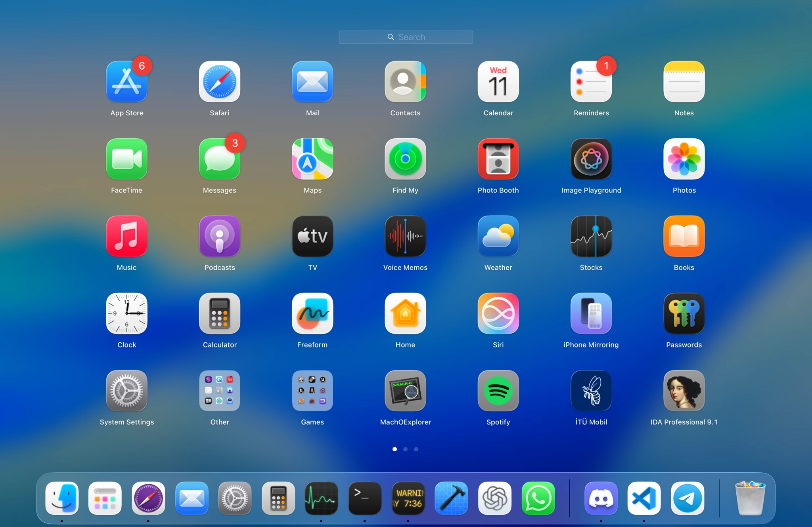Open the Trash in the Dock
The width and height of the screenshot is (812, 527).
pyautogui.click(x=750, y=498)
